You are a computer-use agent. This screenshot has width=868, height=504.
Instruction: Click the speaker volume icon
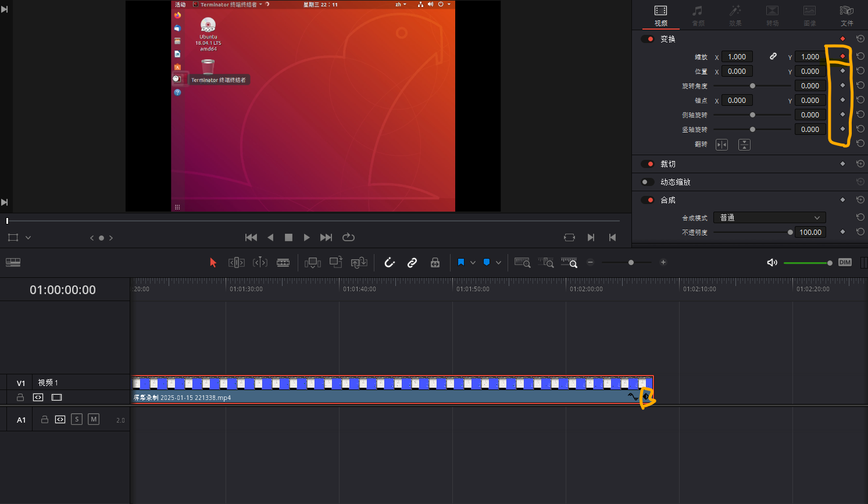click(772, 263)
